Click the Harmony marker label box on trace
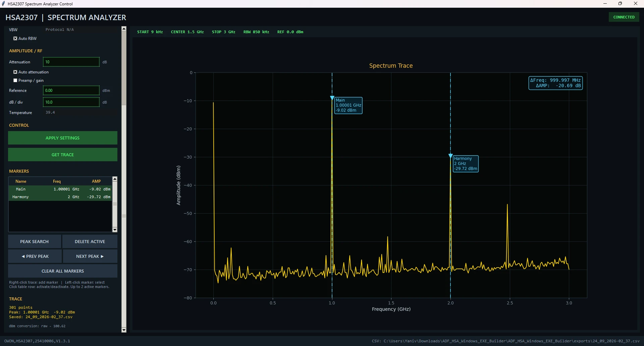The height and width of the screenshot is (346, 644). (466, 164)
